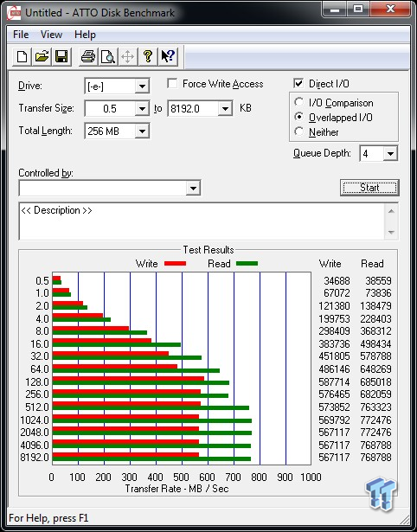Click the Start button

369,188
